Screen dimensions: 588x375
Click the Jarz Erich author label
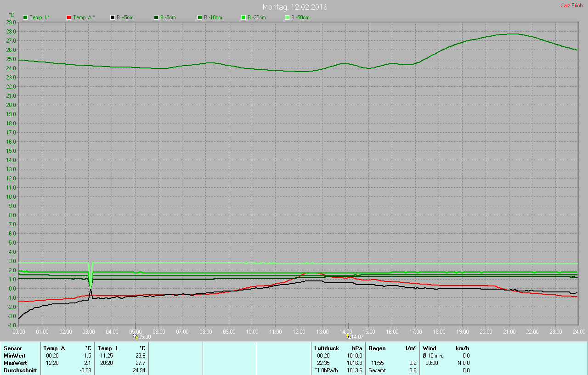pyautogui.click(x=572, y=6)
